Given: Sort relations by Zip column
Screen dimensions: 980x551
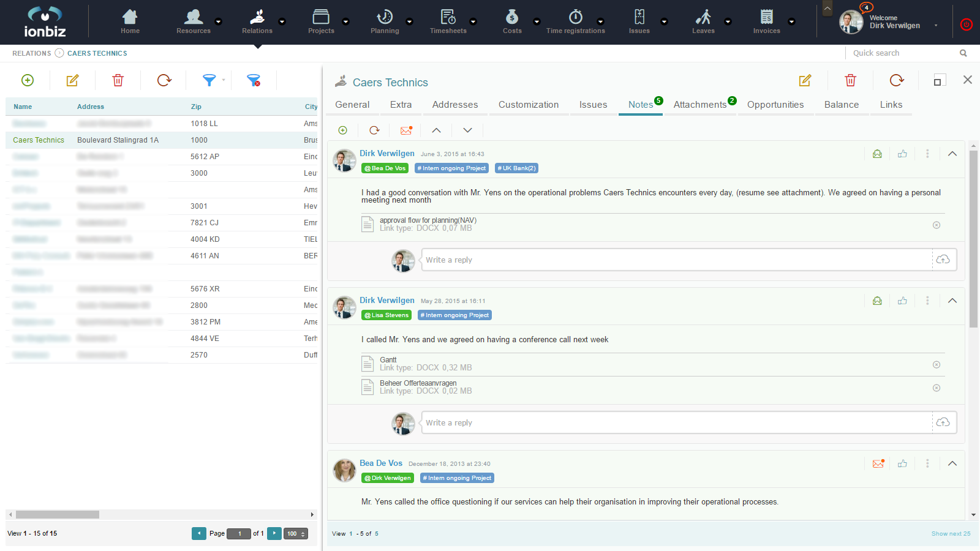Looking at the screenshot, I should pyautogui.click(x=196, y=107).
